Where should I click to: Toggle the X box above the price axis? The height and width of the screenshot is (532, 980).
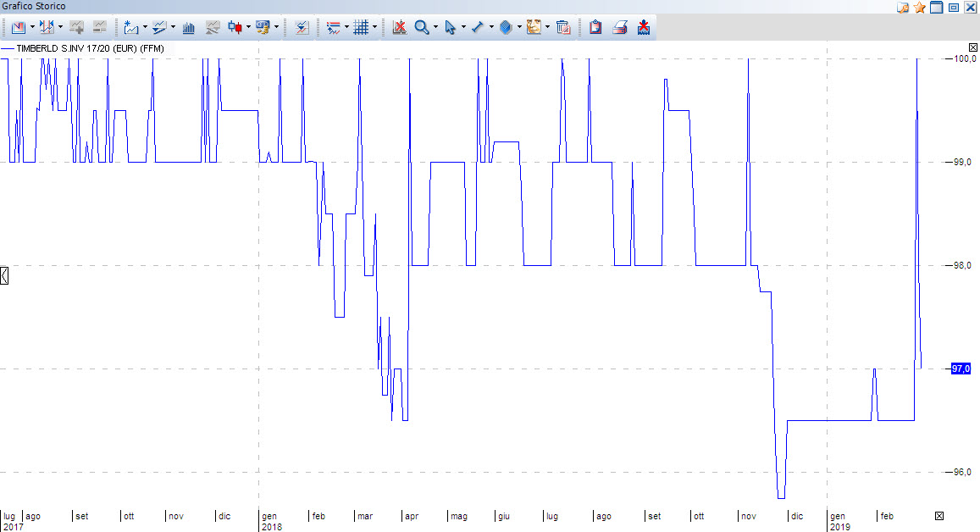pyautogui.click(x=972, y=47)
